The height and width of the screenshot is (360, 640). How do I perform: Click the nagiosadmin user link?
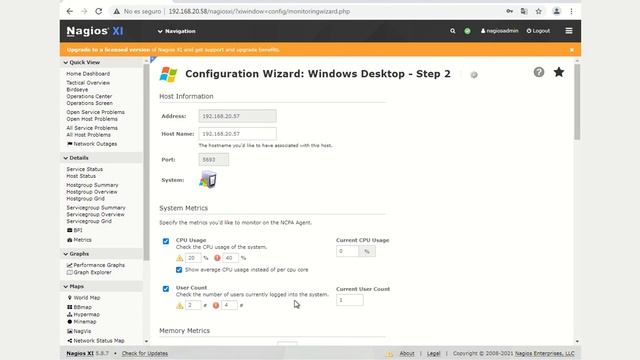[500, 31]
